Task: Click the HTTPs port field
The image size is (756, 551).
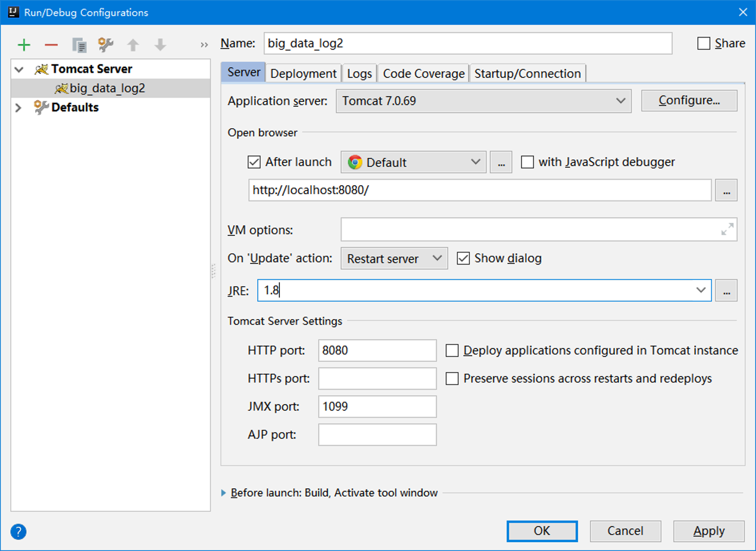Action: (x=377, y=378)
